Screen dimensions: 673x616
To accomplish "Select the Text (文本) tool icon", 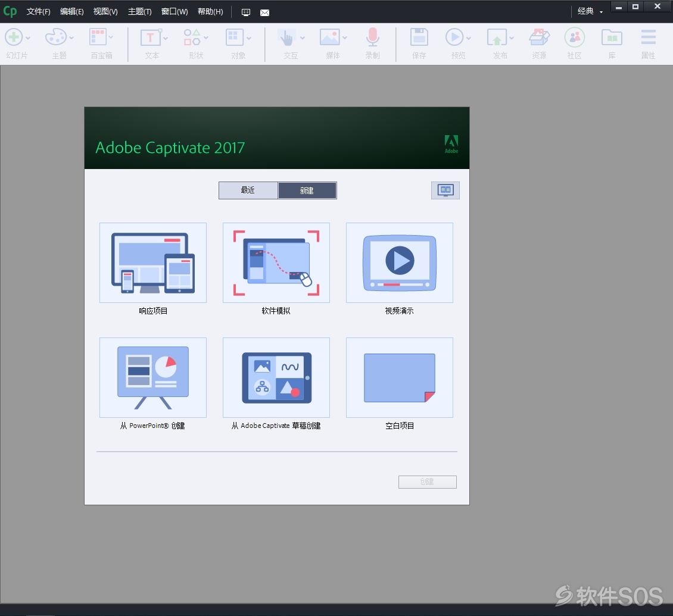I will 150,37.
